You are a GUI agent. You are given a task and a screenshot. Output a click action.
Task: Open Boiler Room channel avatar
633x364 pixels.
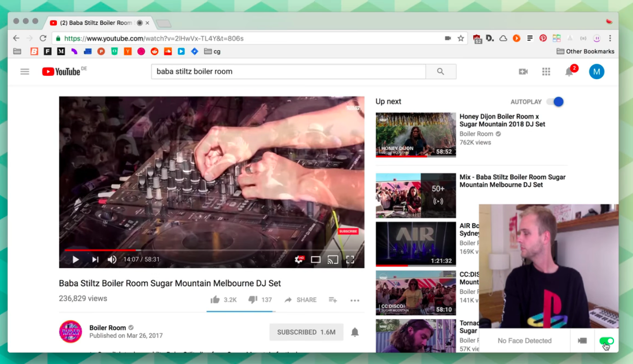tap(70, 332)
